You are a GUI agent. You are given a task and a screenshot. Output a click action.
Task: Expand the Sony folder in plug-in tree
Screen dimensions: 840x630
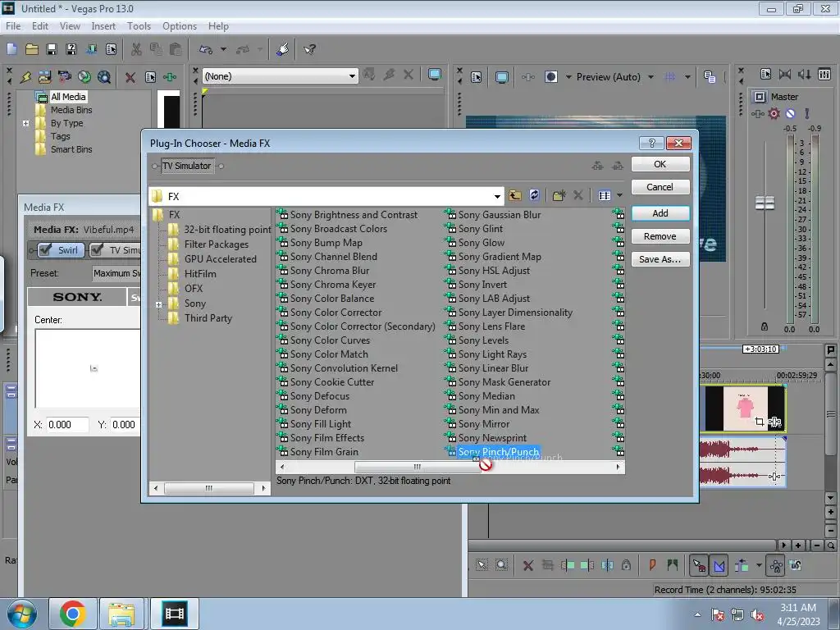point(158,304)
